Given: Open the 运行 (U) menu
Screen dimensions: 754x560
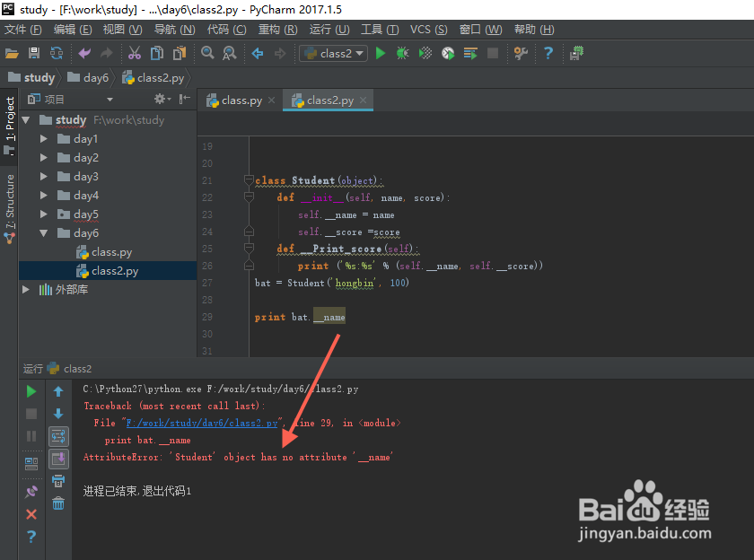Looking at the screenshot, I should click(329, 30).
